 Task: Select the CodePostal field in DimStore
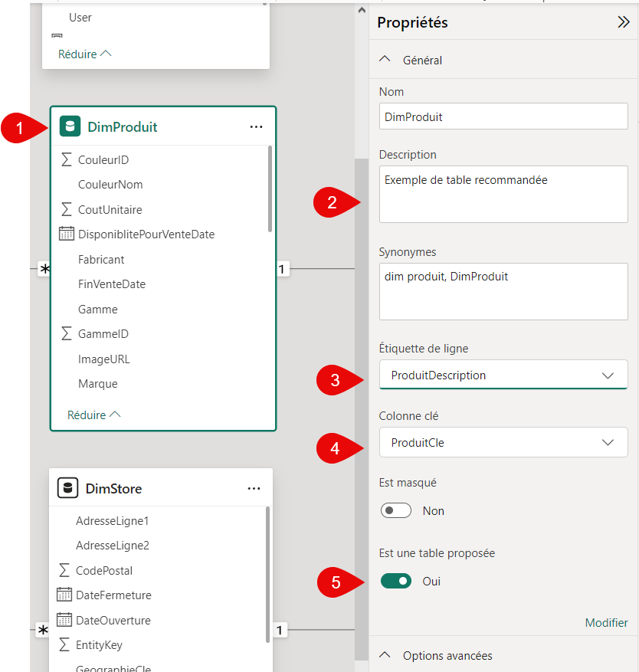(x=104, y=570)
